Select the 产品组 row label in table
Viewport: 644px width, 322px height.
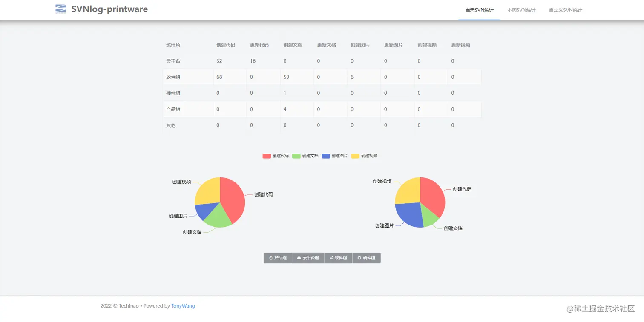coord(173,109)
